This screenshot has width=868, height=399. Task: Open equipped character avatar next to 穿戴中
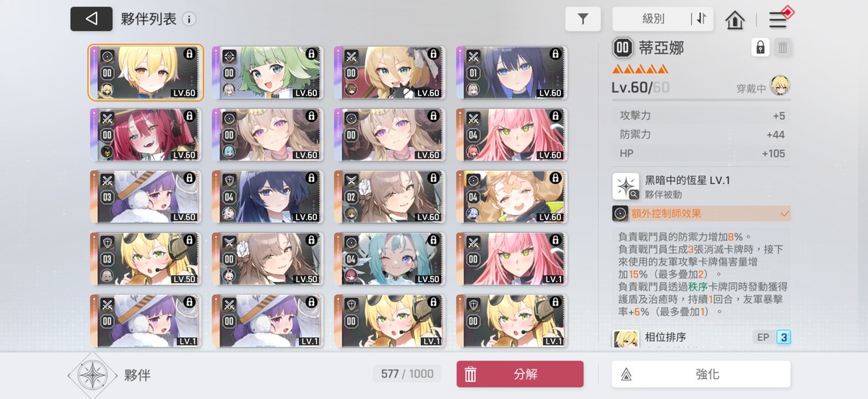(780, 86)
